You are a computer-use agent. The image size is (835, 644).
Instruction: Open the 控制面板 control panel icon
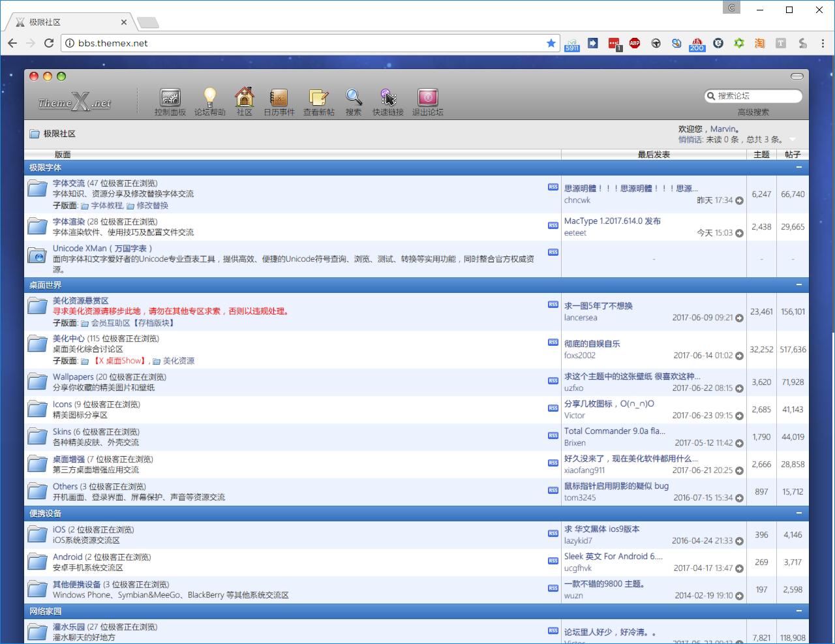170,102
